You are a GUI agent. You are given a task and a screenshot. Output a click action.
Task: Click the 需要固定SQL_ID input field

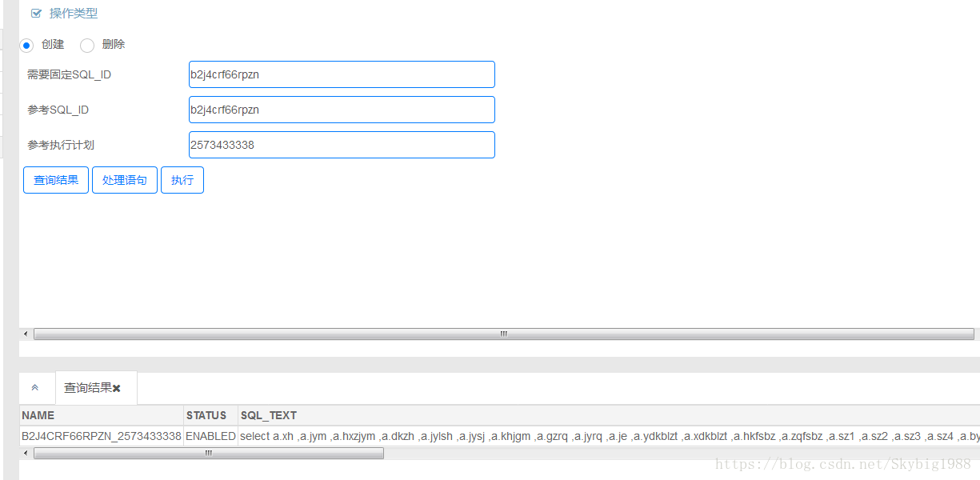(342, 74)
